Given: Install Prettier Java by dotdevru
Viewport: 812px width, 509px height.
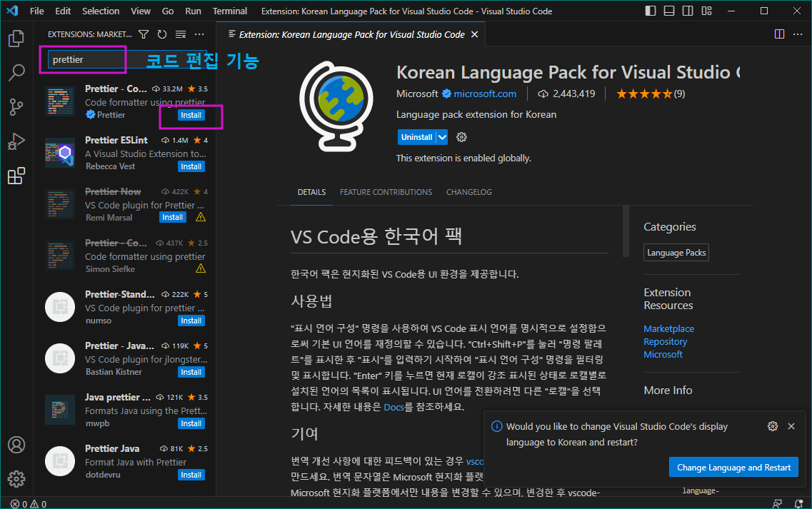Looking at the screenshot, I should 191,475.
